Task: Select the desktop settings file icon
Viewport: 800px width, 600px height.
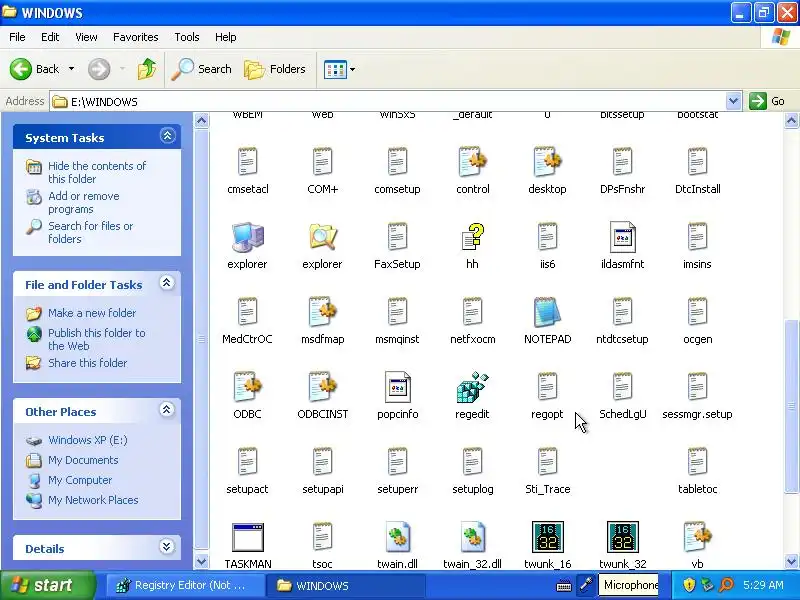Action: pos(547,162)
